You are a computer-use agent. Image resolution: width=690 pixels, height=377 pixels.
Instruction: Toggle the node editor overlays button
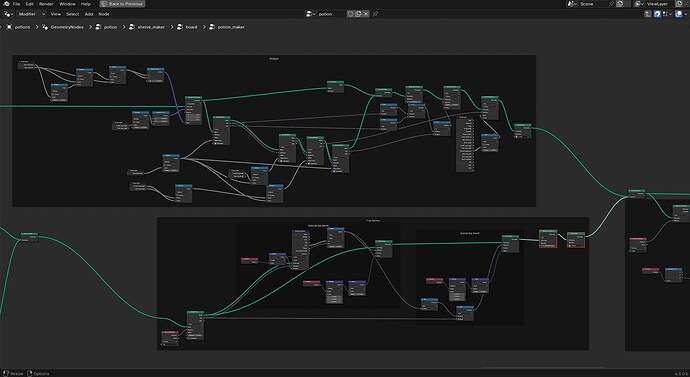click(x=679, y=14)
